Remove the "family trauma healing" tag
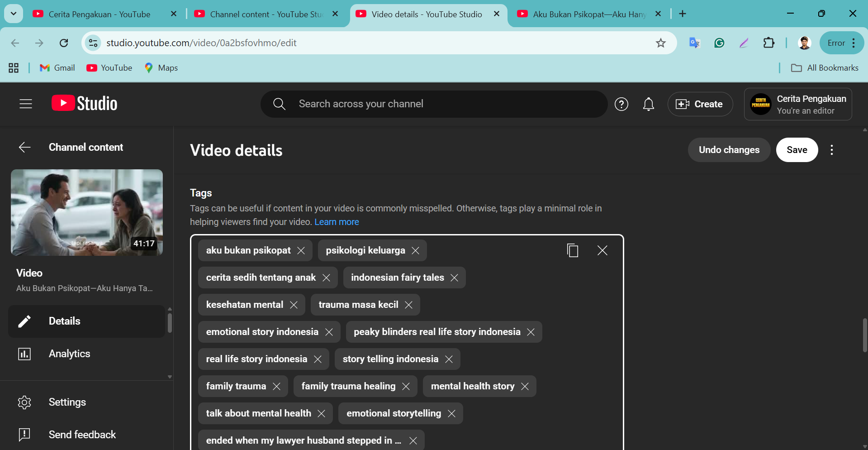This screenshot has width=868, height=450. click(406, 386)
